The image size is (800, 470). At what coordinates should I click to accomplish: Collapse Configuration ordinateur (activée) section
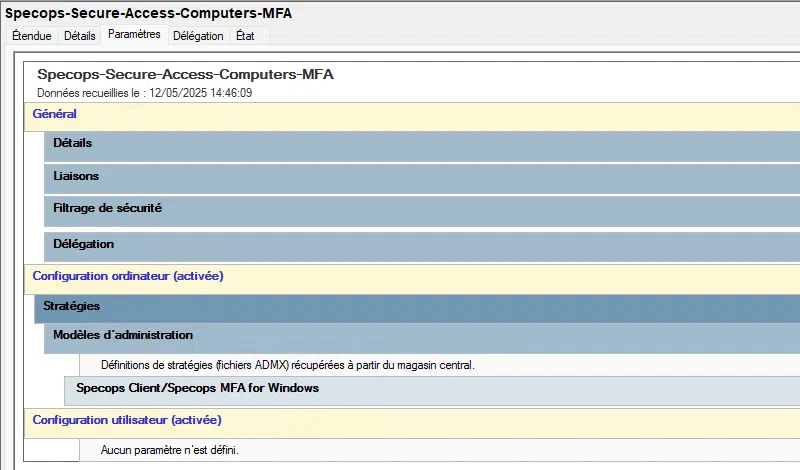[128, 276]
